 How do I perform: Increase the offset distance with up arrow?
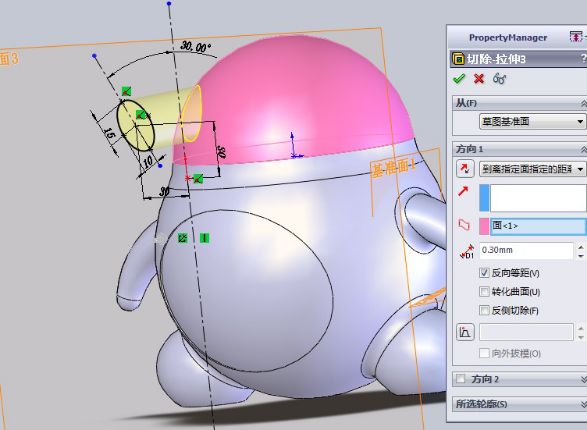point(581,247)
